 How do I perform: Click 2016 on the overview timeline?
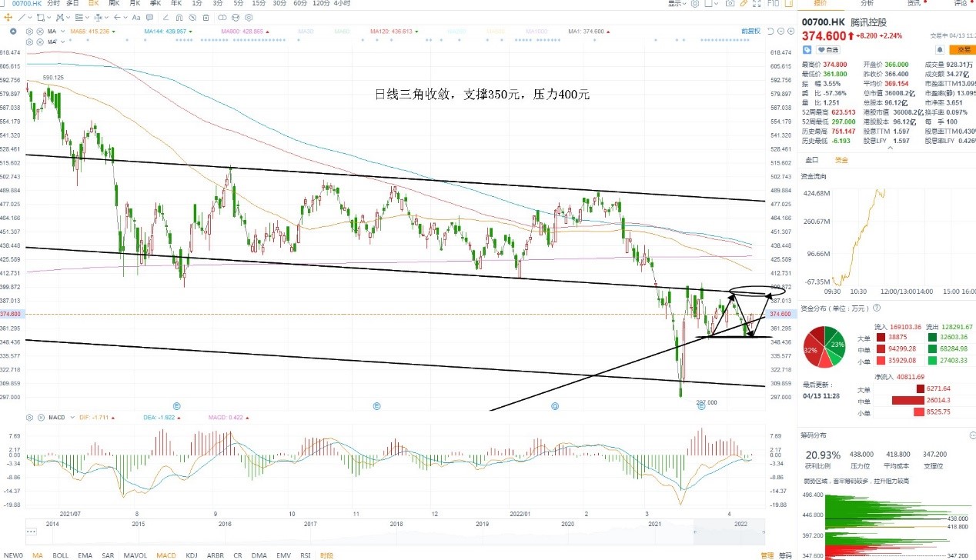coord(225,524)
